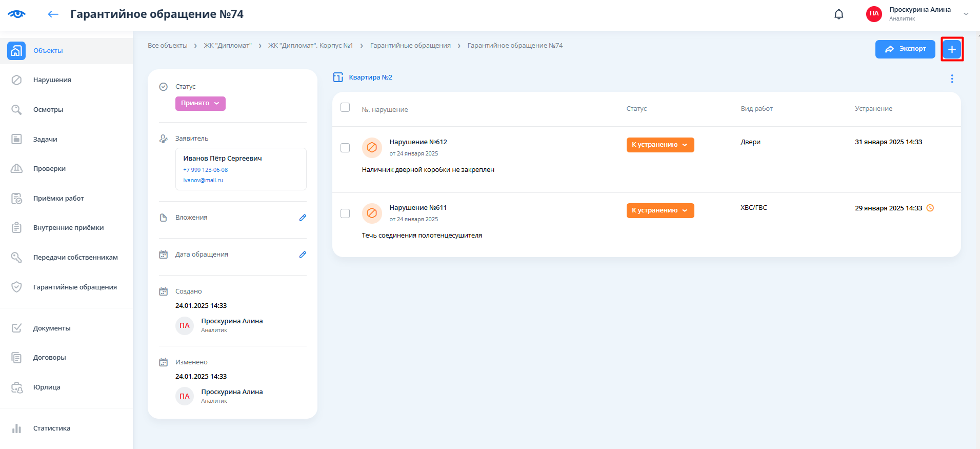Click the back arrow icon in header
The width and height of the screenshot is (980, 449).
coord(53,14)
